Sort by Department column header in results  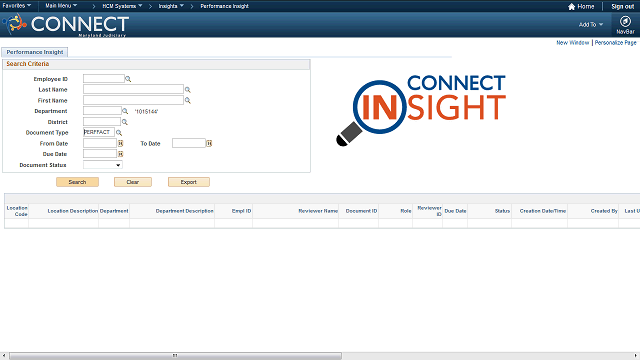(114, 211)
